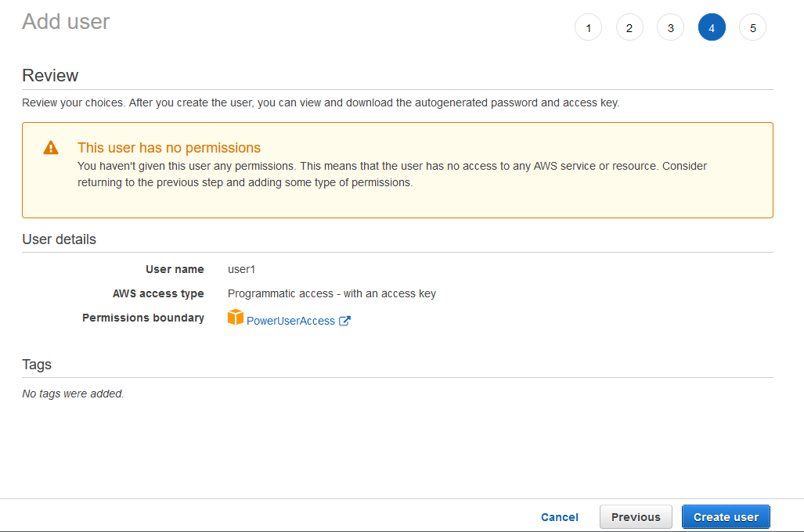The width and height of the screenshot is (804, 532).
Task: Open the PowerUserAccess policy link
Action: point(290,321)
